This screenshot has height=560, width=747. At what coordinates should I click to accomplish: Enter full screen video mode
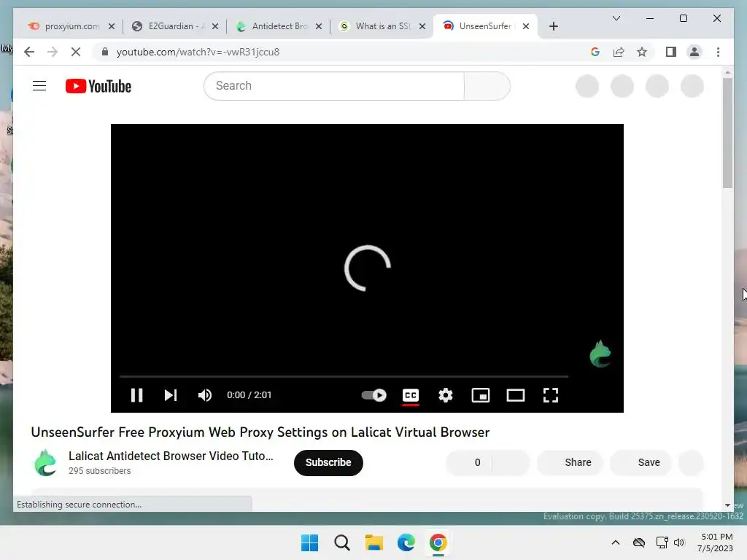click(551, 394)
